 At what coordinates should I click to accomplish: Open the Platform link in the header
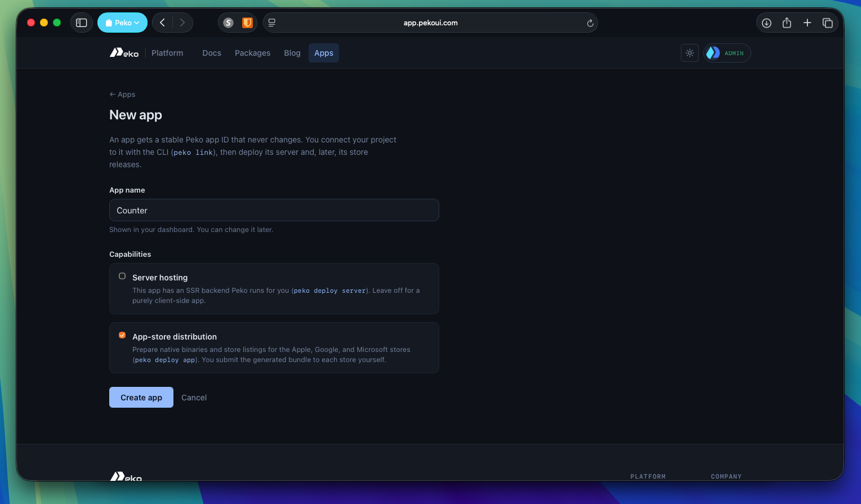[167, 53]
